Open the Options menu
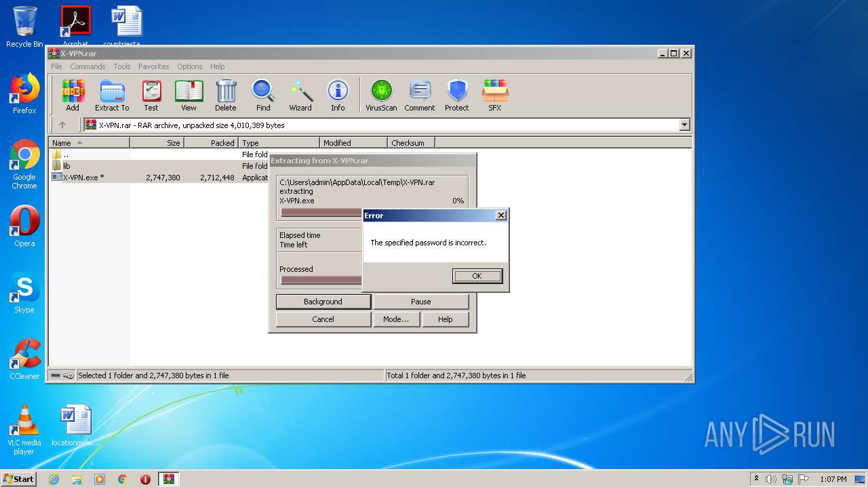Viewport: 868px width, 488px height. tap(190, 66)
